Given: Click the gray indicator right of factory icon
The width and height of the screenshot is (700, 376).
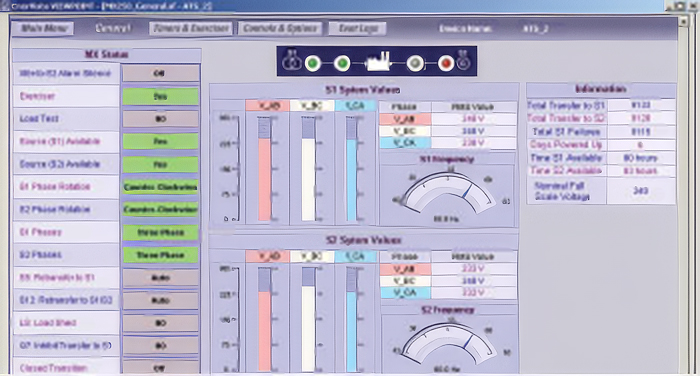Looking at the screenshot, I should pos(415,63).
